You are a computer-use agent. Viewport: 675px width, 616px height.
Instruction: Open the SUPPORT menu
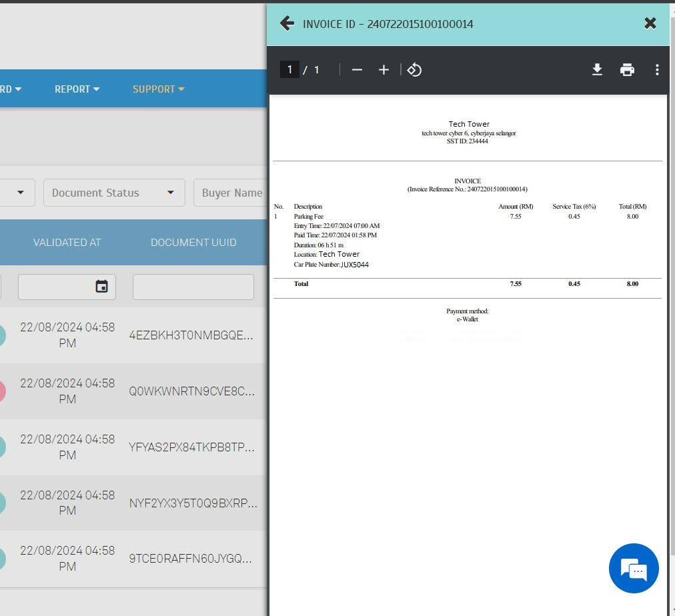coord(158,89)
